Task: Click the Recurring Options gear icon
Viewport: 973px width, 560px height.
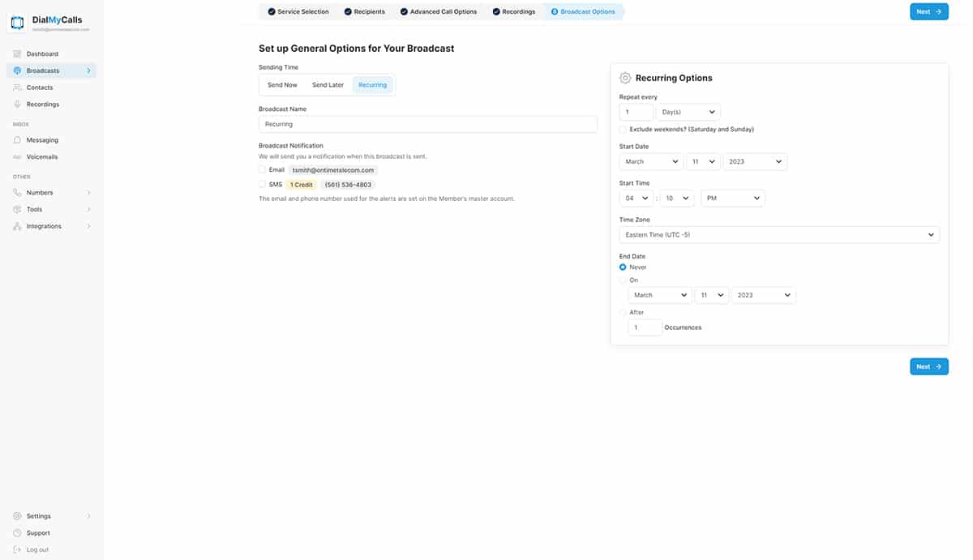Action: [x=625, y=79]
